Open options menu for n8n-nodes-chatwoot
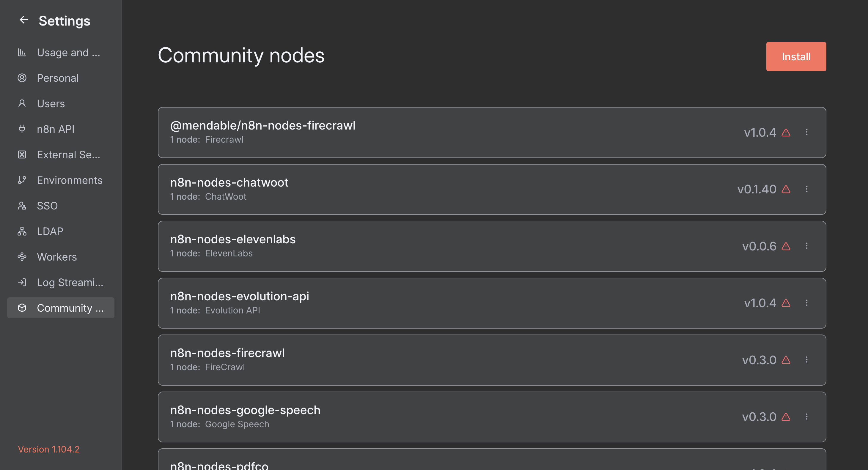Screen dimensions: 868x470 pos(806,189)
